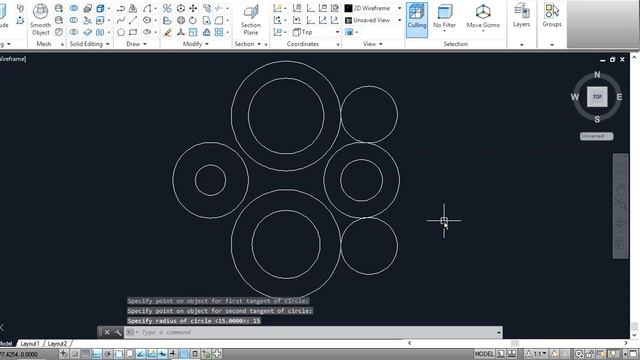Toggle Polar Tracking in status bar
Image resolution: width=640 pixels, height=360 pixels.
click(x=108, y=354)
